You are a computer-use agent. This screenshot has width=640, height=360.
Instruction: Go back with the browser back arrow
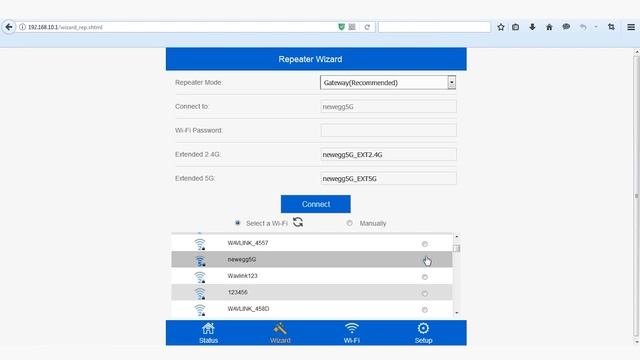[x=9, y=27]
